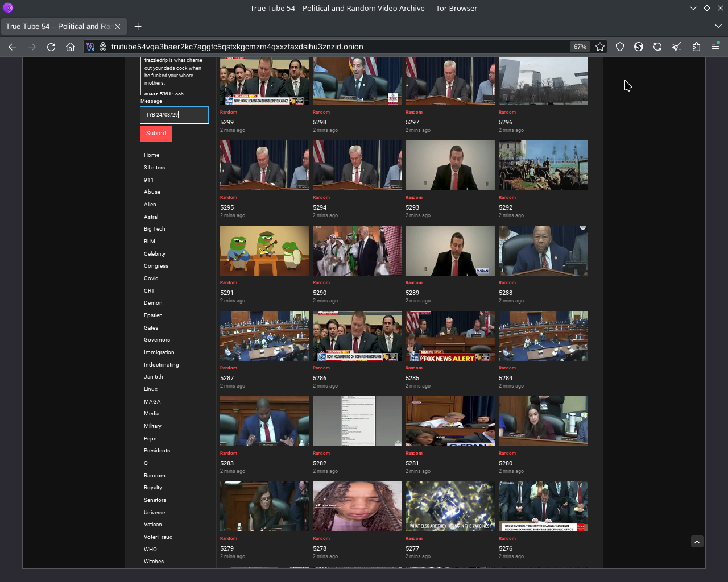Submit the chat message
The width and height of the screenshot is (728, 582).
click(x=156, y=134)
